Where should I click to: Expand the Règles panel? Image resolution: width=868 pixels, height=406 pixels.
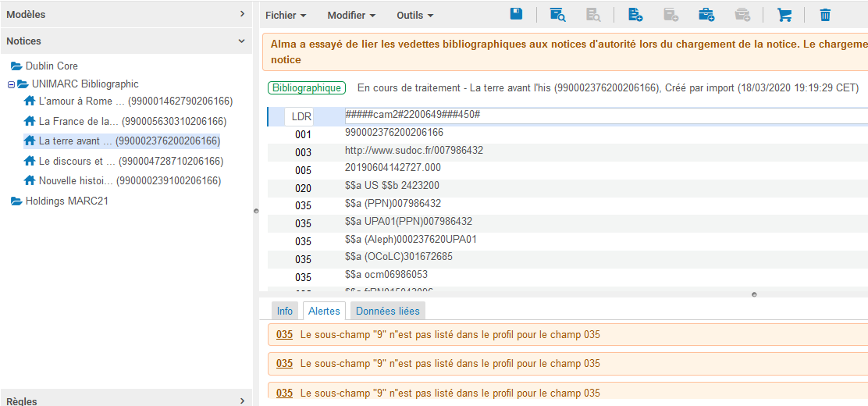tap(242, 401)
